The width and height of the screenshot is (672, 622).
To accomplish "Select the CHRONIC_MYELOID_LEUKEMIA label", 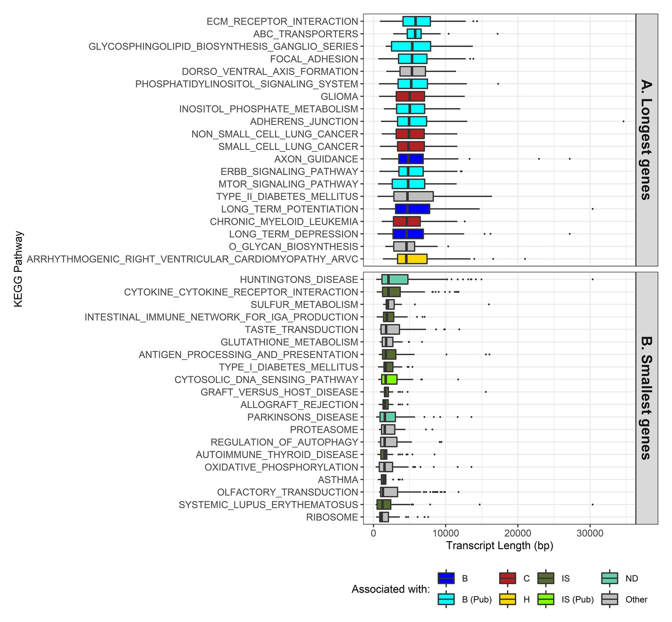I will 284,222.
